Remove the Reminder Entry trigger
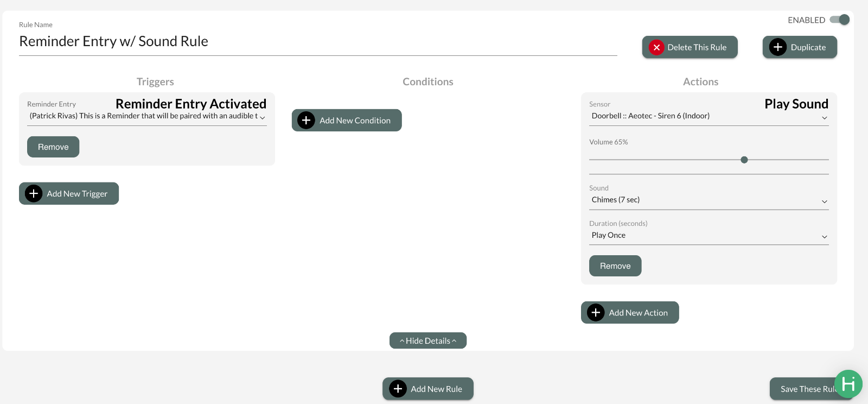 coord(53,147)
